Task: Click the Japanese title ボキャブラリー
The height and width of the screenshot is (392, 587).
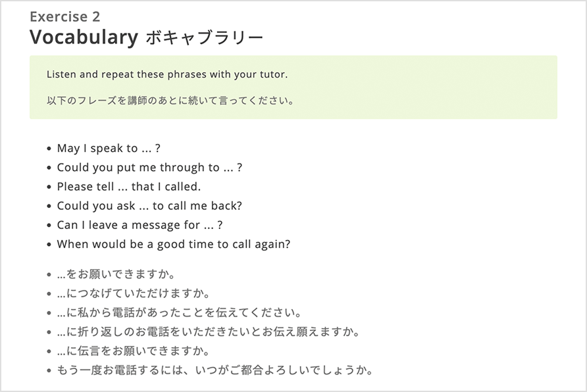Action: 205,37
